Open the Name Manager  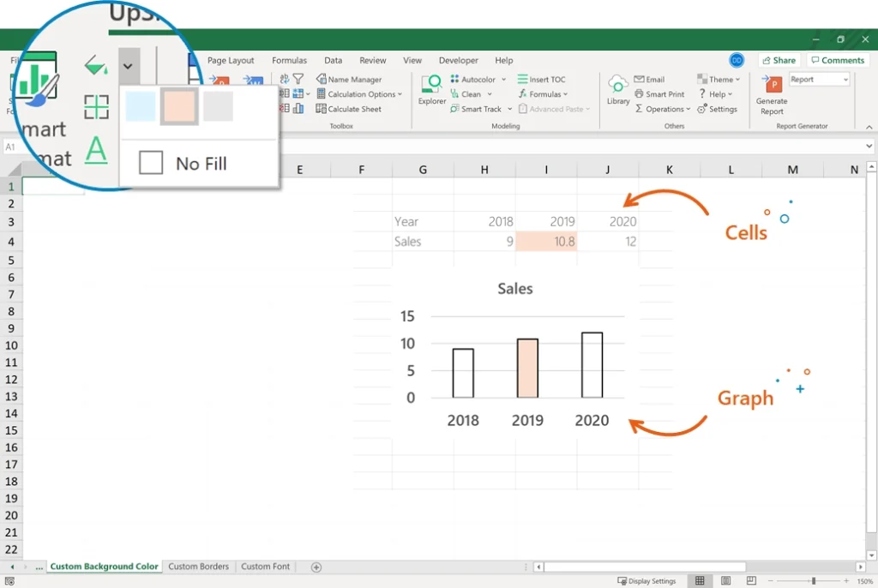click(352, 78)
